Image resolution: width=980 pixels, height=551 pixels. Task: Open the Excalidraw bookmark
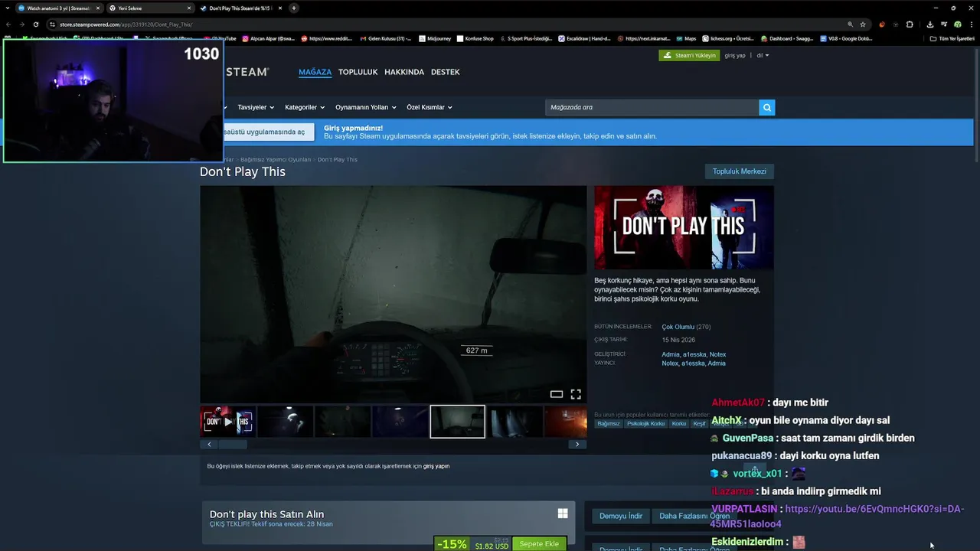[583, 38]
